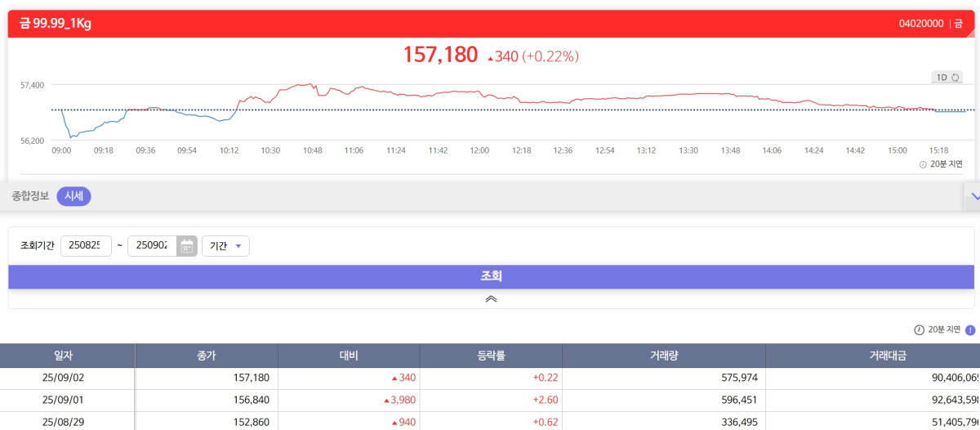Viewport: 980px width, 430px height.
Task: Click the rate +0.62
Action: [x=545, y=422]
